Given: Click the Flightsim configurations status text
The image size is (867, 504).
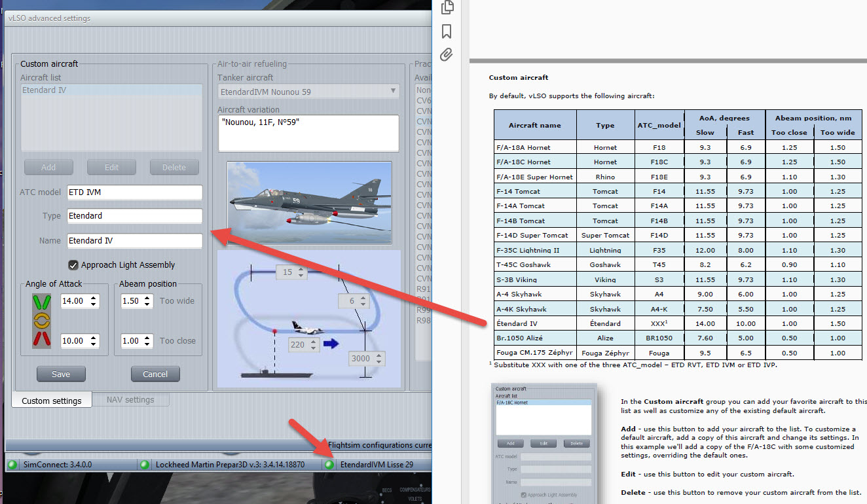Looking at the screenshot, I should (x=380, y=445).
